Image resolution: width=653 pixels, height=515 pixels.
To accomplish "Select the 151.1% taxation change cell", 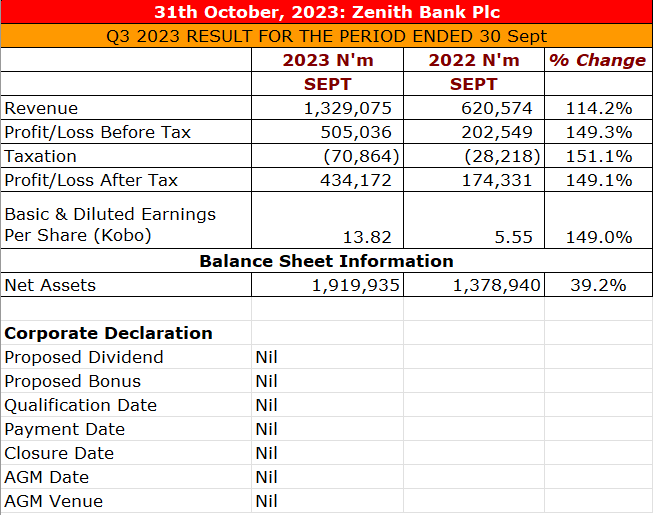I will (600, 156).
